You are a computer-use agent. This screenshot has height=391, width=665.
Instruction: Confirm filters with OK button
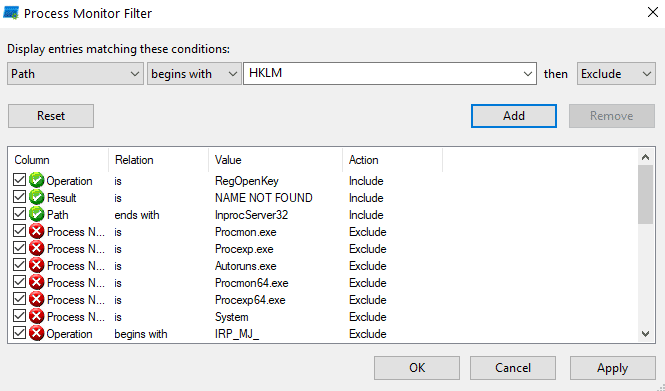pos(417,368)
